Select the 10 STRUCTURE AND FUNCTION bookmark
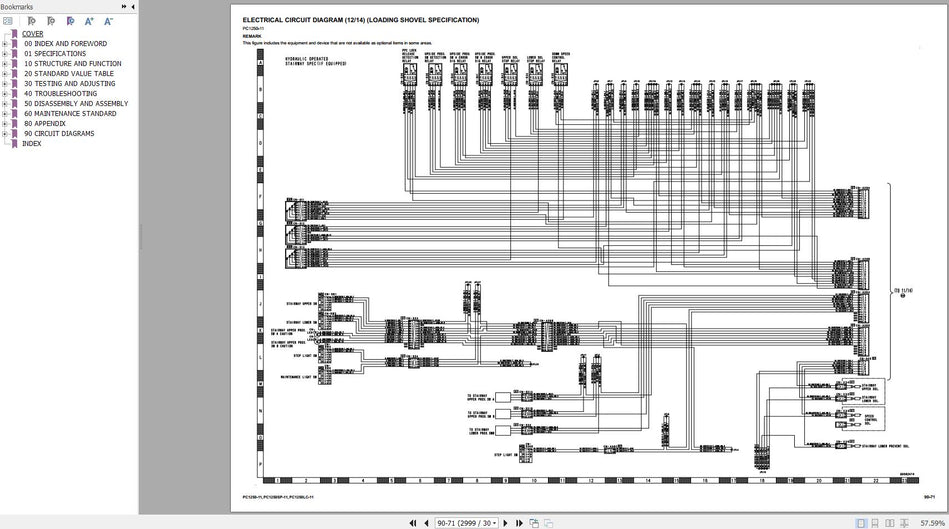The image size is (949, 529). (72, 63)
